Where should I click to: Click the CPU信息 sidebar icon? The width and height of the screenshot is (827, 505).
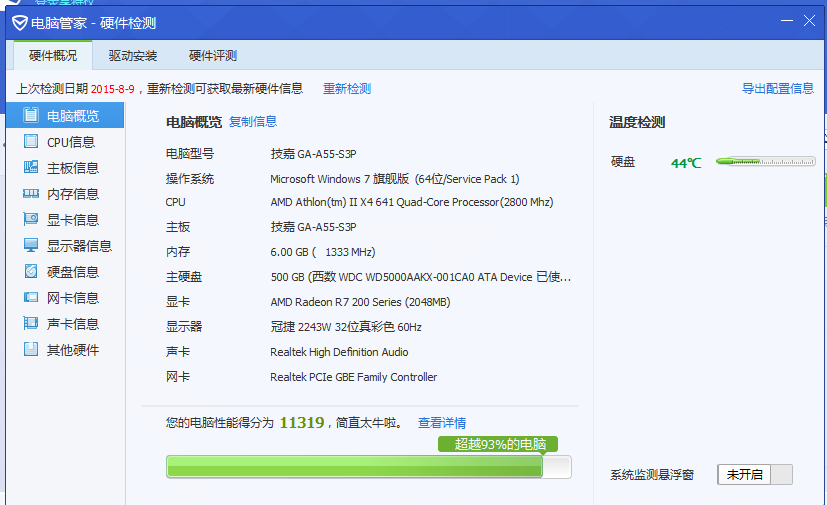tap(31, 141)
